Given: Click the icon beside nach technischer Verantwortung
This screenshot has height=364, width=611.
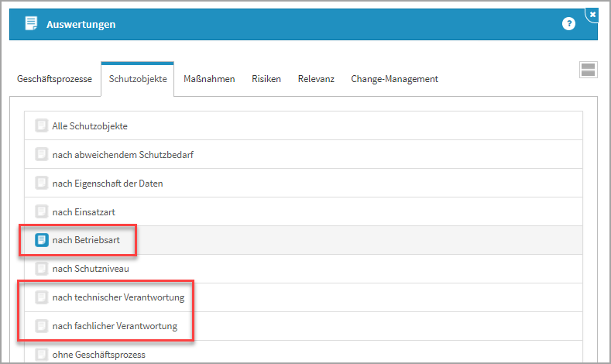Looking at the screenshot, I should click(41, 297).
